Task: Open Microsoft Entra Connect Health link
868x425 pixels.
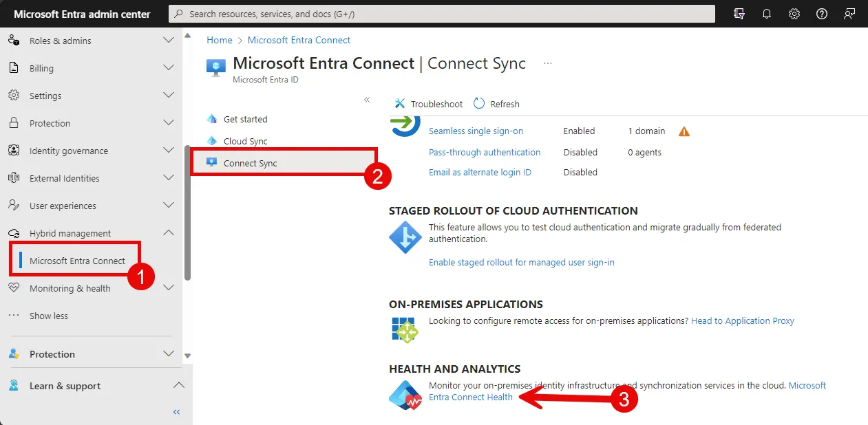Action: pyautogui.click(x=471, y=397)
